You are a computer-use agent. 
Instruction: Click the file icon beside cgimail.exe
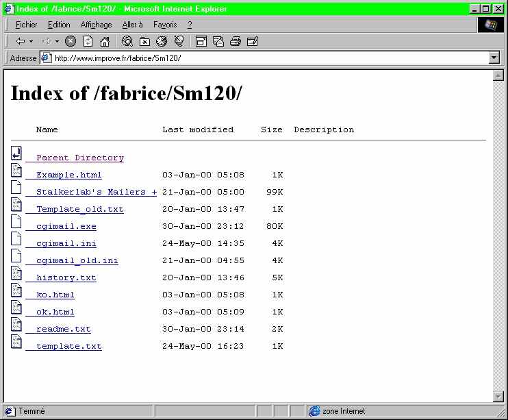coord(16,222)
